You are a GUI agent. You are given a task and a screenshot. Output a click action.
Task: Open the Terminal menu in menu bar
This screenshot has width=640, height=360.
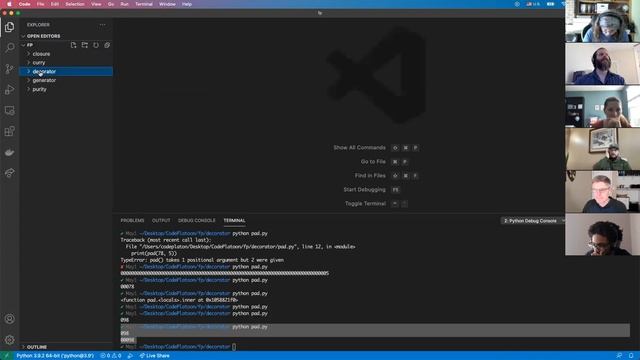[x=144, y=4]
